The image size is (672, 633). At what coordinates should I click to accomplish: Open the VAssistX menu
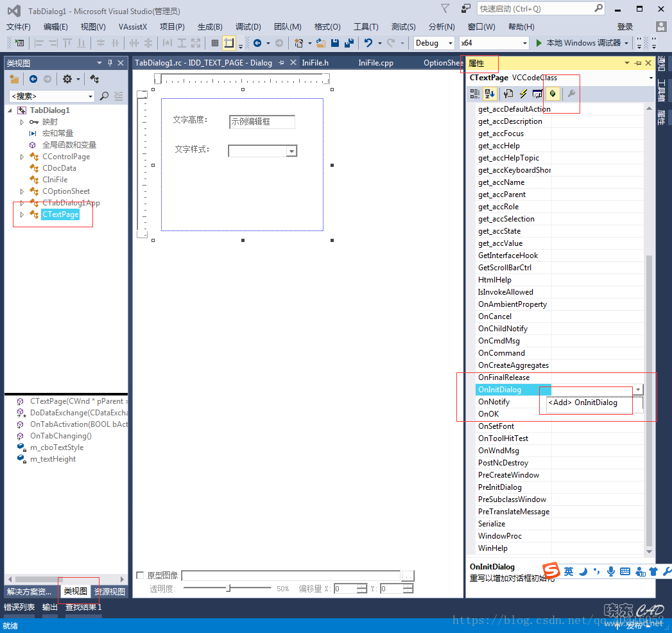click(133, 26)
